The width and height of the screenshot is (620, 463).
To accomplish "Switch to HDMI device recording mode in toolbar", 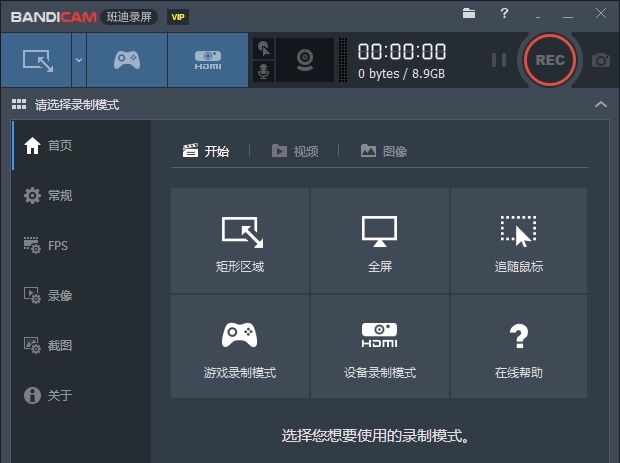I will (x=208, y=60).
